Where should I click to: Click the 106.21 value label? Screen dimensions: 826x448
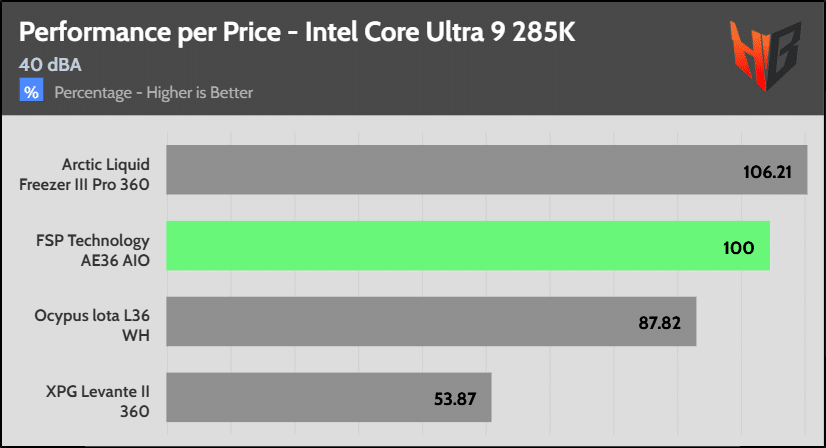[767, 172]
